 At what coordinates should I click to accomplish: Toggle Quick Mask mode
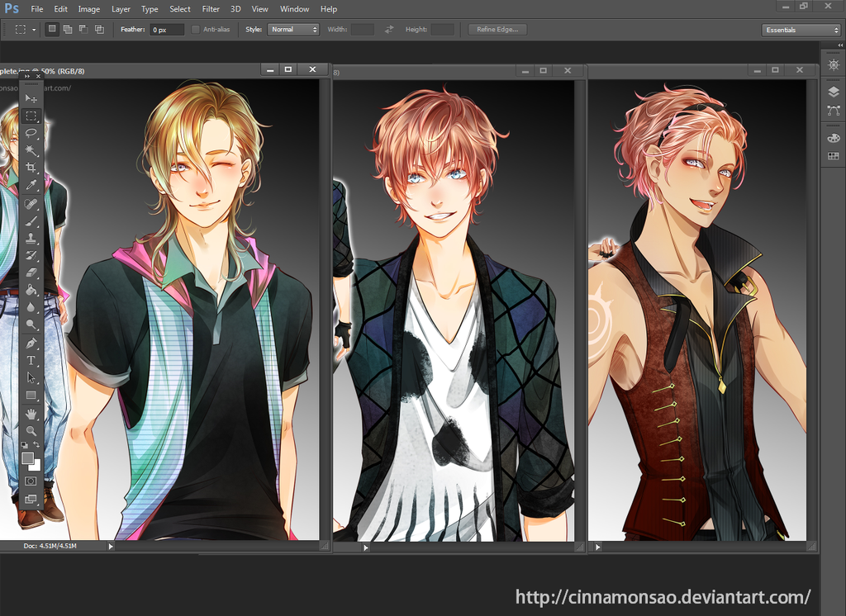[31, 481]
